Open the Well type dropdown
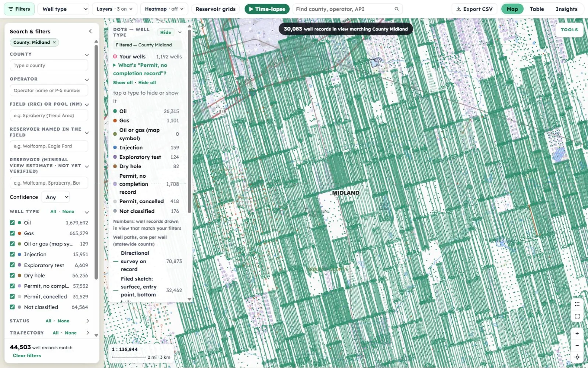 click(63, 9)
